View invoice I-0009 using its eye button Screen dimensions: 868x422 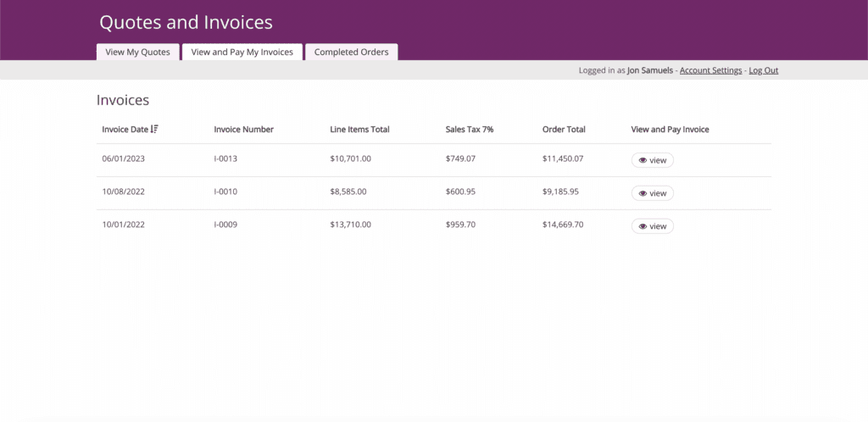coord(643,226)
